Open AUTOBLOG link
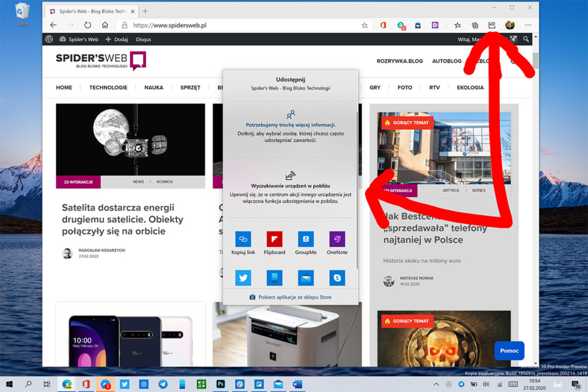 (447, 61)
